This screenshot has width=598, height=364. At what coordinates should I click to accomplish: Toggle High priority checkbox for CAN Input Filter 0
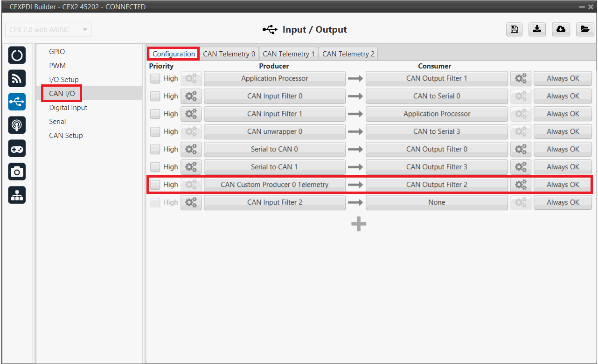coord(155,96)
